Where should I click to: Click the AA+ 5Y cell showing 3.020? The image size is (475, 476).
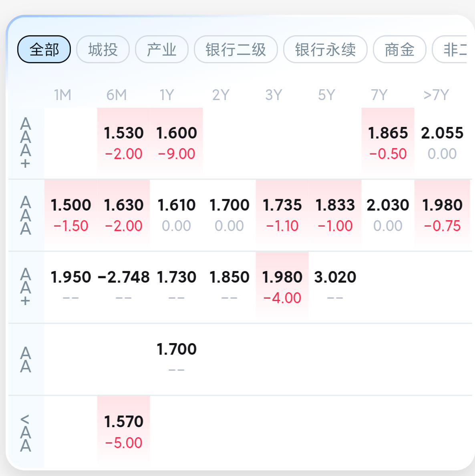pyautogui.click(x=335, y=287)
